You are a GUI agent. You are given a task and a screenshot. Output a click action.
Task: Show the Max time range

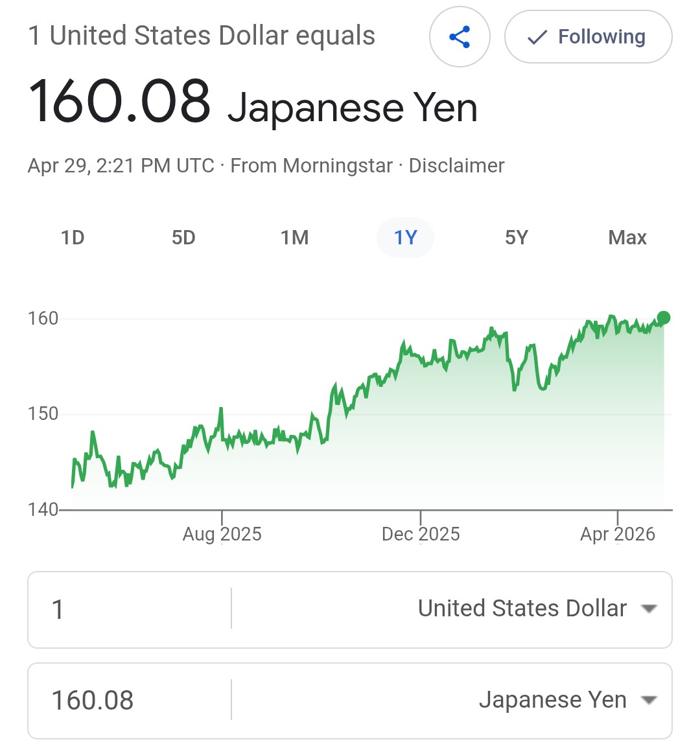pos(627,238)
